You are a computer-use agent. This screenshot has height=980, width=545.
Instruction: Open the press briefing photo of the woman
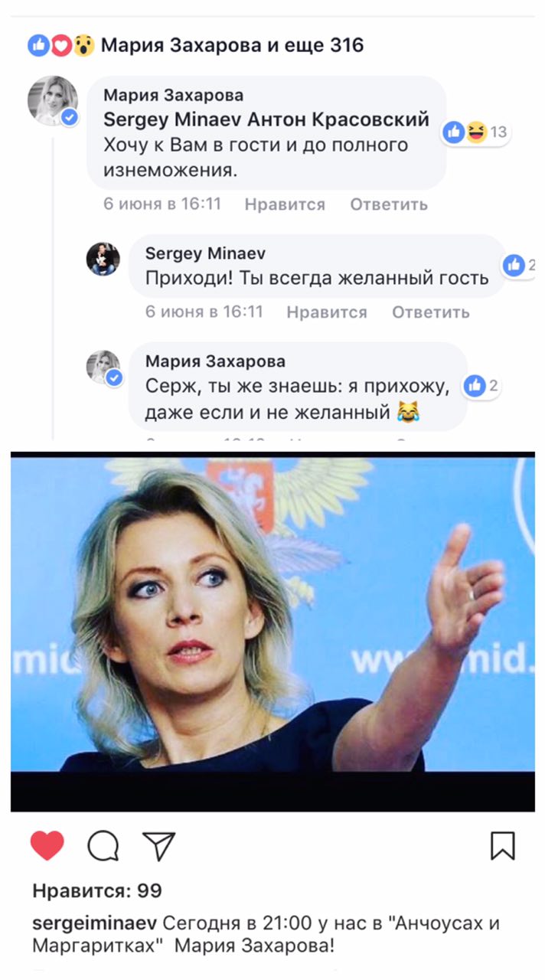pyautogui.click(x=272, y=632)
